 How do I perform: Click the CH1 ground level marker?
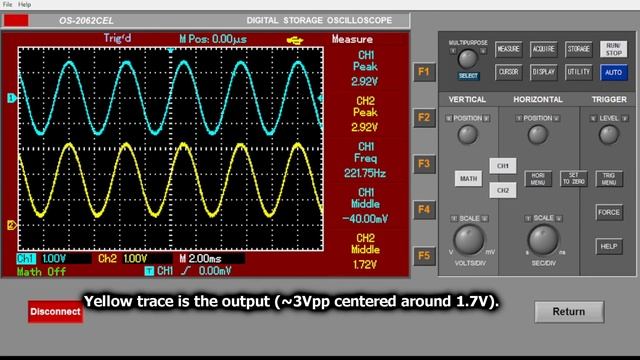click(11, 98)
